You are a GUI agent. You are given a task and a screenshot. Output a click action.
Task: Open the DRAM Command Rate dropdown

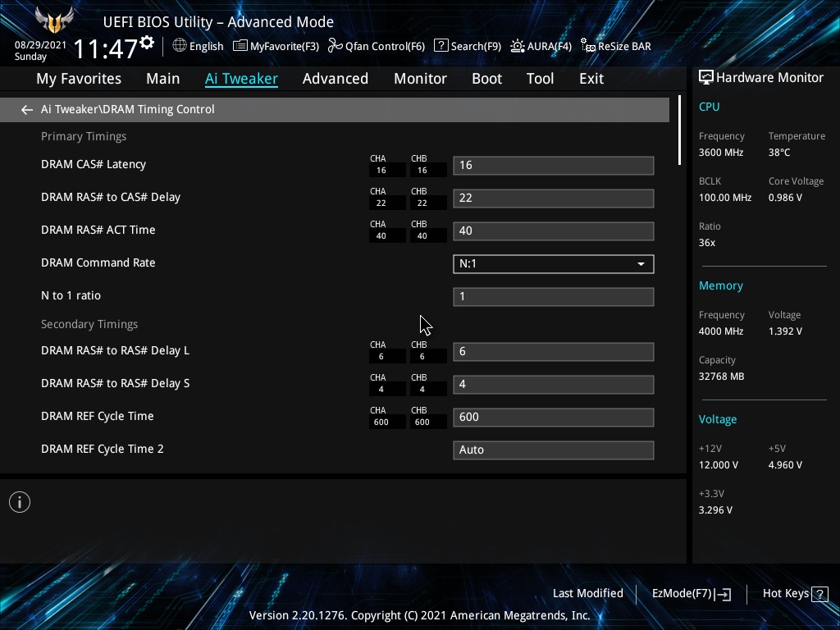point(554,264)
